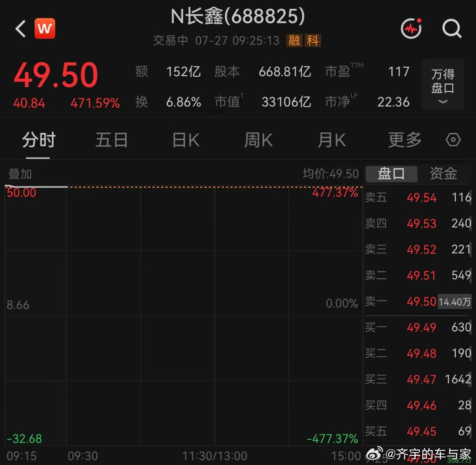
Task: Tap the N长鑫(688825) stock title
Action: (238, 17)
